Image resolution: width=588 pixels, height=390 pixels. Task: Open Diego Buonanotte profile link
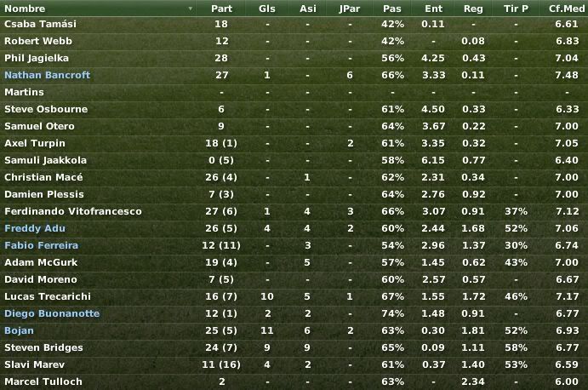[52, 313]
